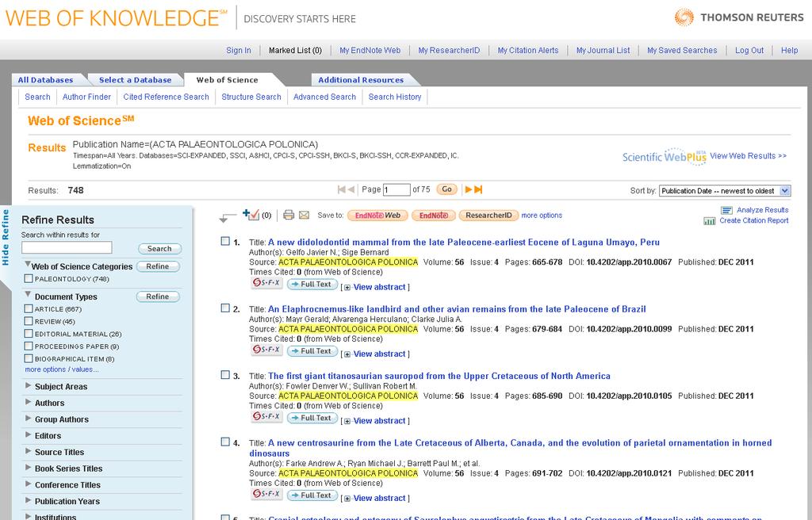Open Full Text for result 4
812x520 pixels.
[312, 495]
